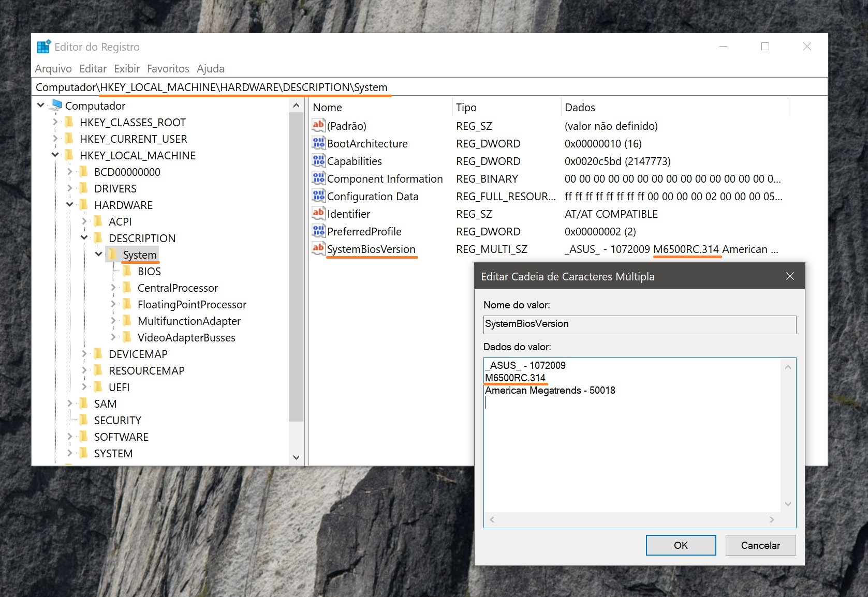Click the PreferredProfile value icon
This screenshot has width=868, height=597.
point(318,231)
